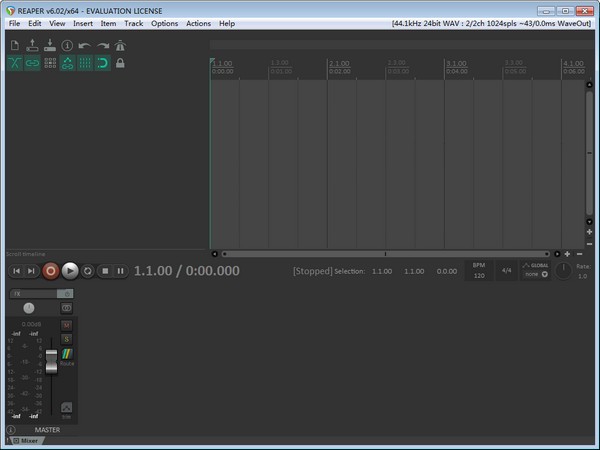
Task: Click the 4/4 time signature box
Action: [x=506, y=270]
